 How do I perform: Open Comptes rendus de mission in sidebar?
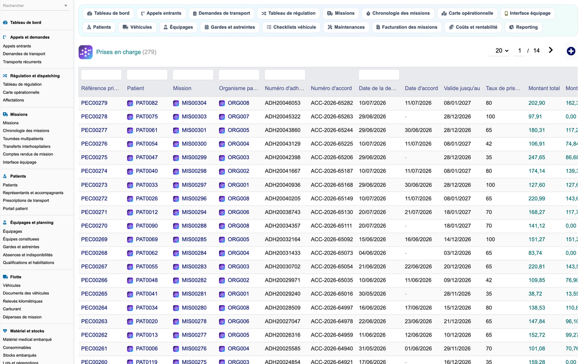point(28,154)
